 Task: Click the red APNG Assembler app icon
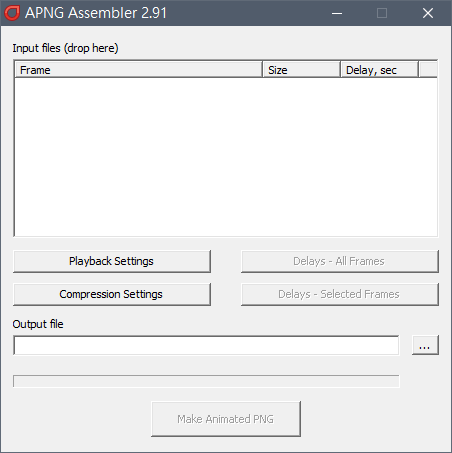pos(12,13)
